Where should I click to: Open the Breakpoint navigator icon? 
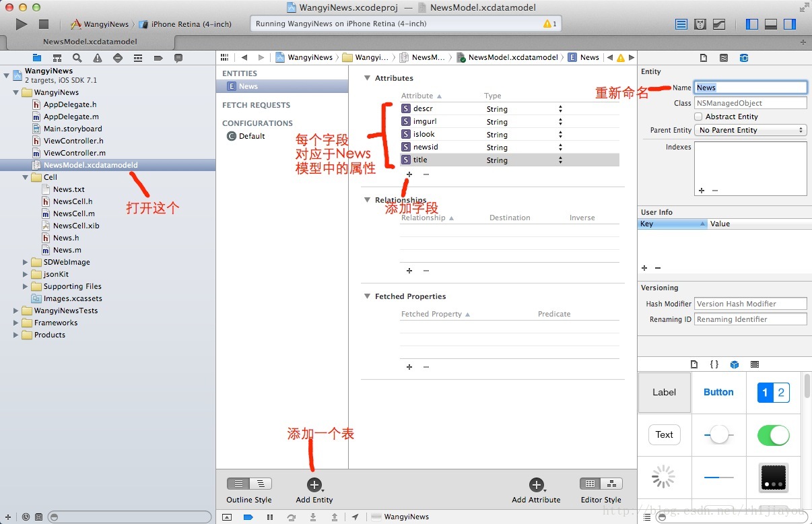158,58
